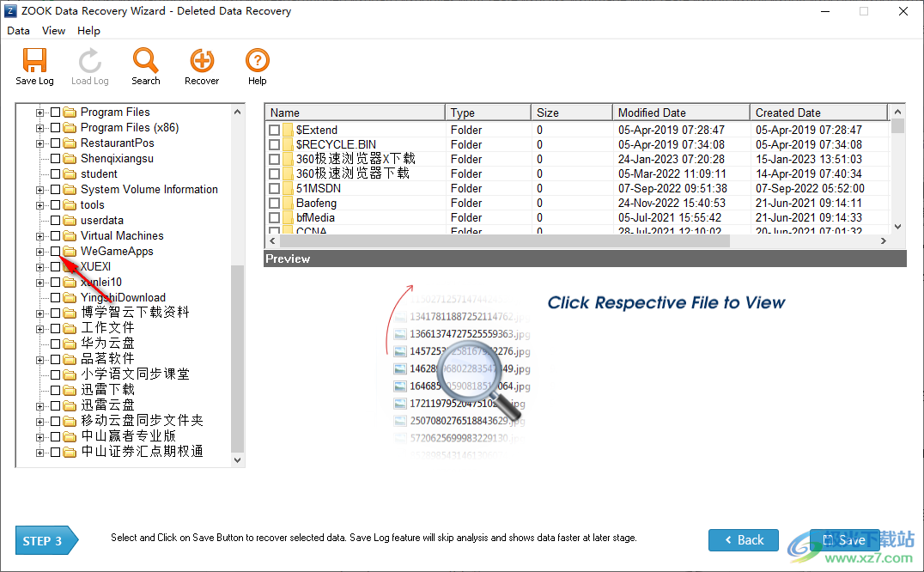The image size is (924, 572).
Task: Click the ZOOK logo in the title bar
Action: [10, 10]
